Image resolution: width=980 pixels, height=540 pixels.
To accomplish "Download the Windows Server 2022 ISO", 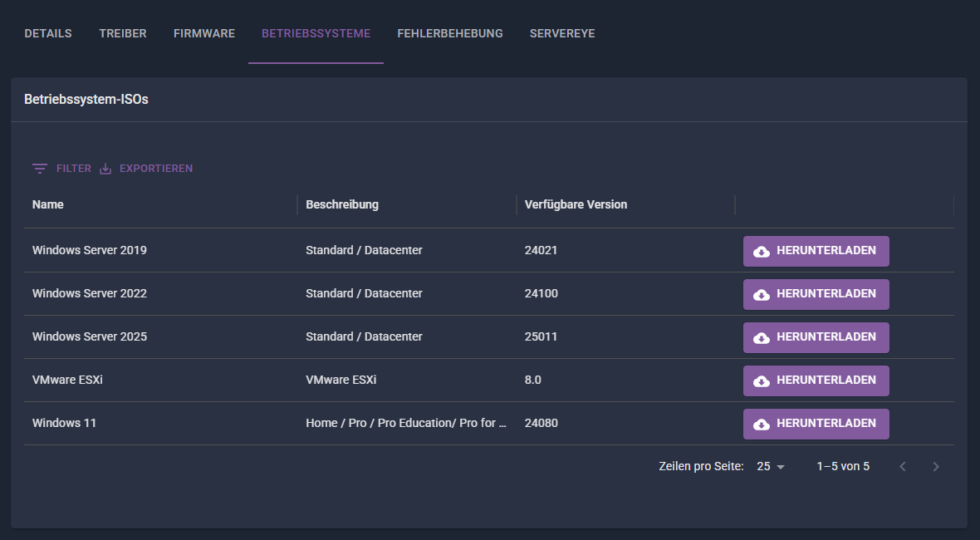I will coord(816,294).
